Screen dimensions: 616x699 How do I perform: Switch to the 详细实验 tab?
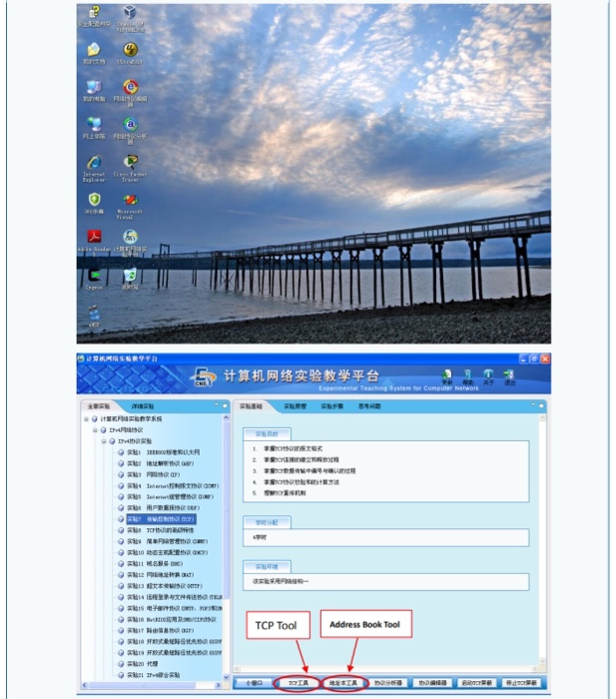[143, 406]
